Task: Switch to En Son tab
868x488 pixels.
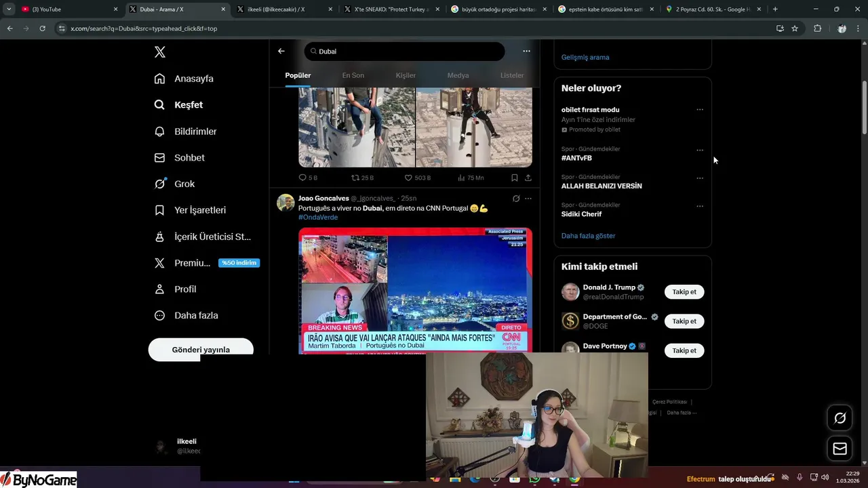Action: click(353, 75)
